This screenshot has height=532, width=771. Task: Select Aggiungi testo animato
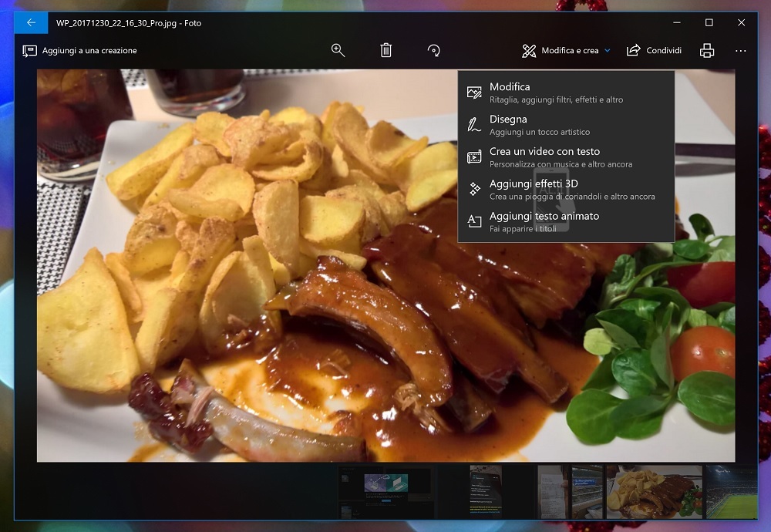566,222
